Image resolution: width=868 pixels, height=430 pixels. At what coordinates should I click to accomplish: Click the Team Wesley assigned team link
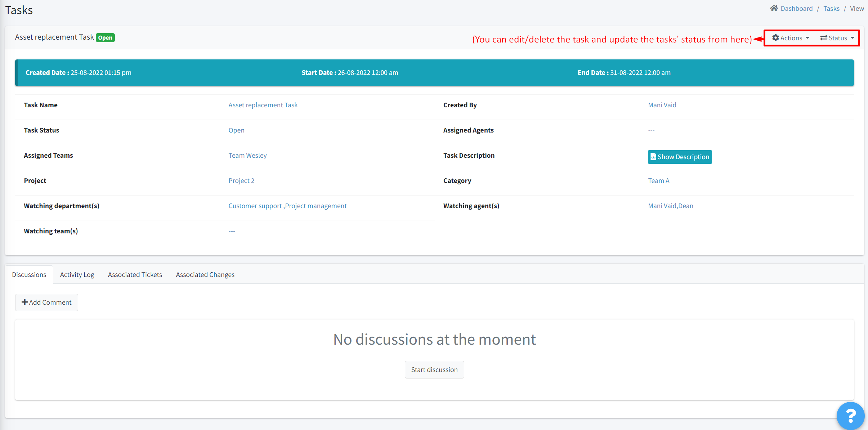click(x=247, y=155)
